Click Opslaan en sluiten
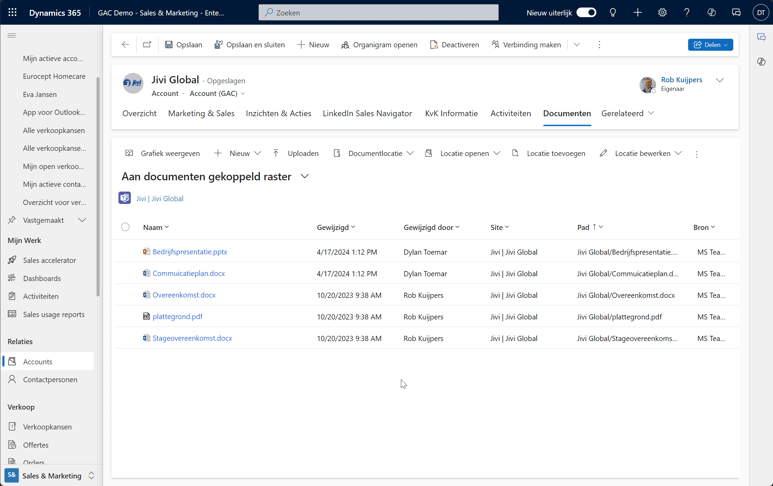The width and height of the screenshot is (773, 486). (x=249, y=44)
